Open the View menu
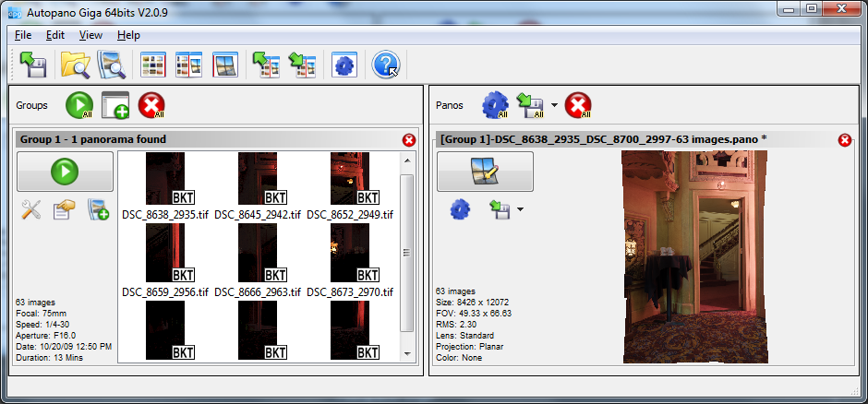Image resolution: width=868 pixels, height=404 pixels. click(90, 35)
